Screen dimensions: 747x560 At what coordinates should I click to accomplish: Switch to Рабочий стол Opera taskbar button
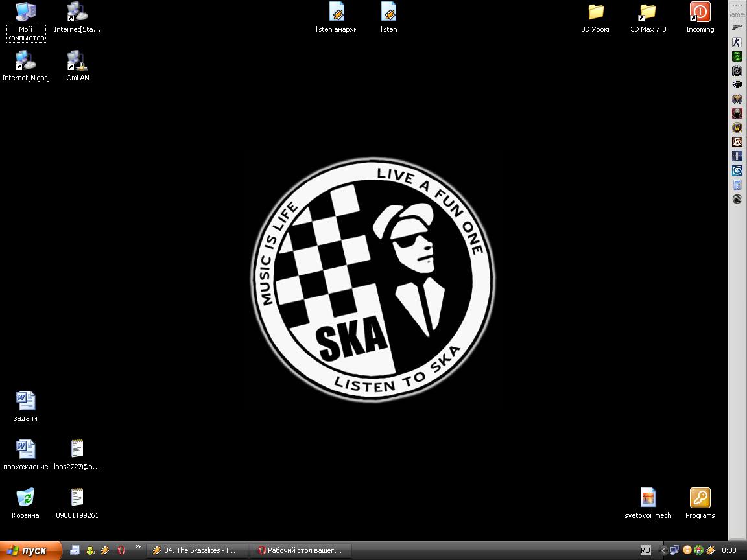(x=301, y=550)
